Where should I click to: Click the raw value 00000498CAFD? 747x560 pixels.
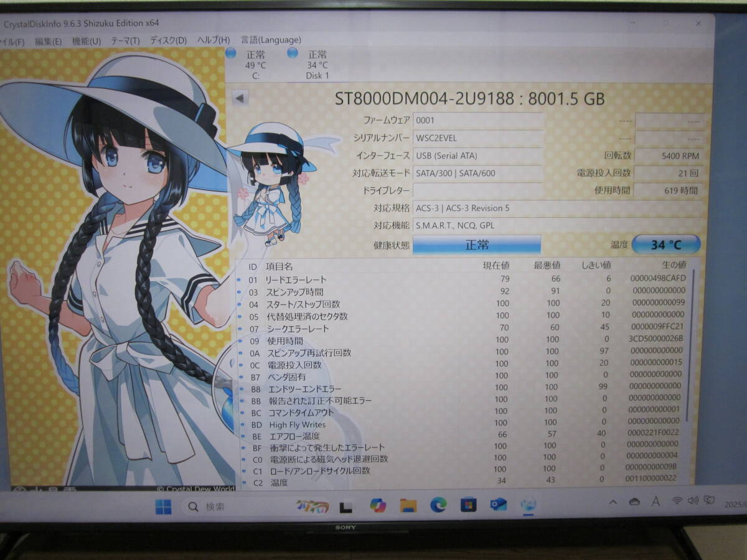coord(658,278)
